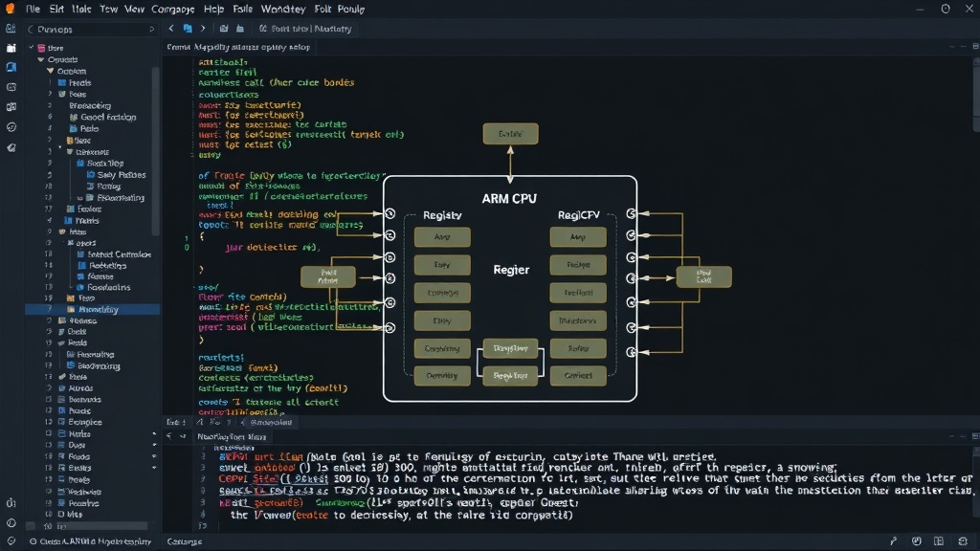Click the layout panel icon in the status bar
The image size is (980, 551).
(x=939, y=541)
